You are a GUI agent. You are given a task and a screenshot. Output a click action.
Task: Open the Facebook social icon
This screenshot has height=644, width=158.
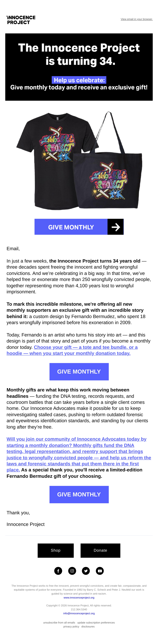tap(58, 571)
